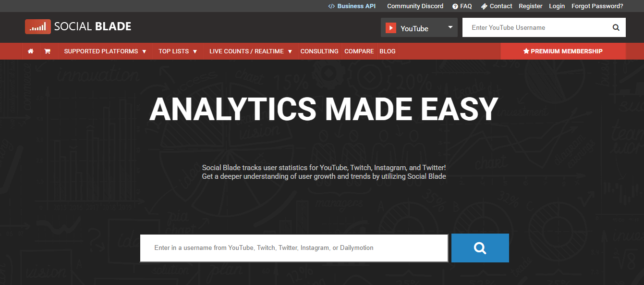
Task: Open the YouTube platform selector dropdown
Action: click(419, 28)
